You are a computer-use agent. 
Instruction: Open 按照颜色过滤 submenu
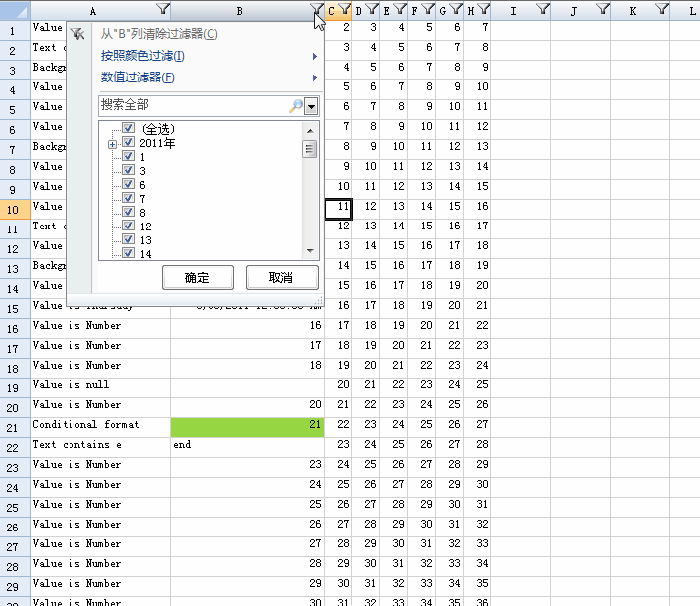[209, 56]
